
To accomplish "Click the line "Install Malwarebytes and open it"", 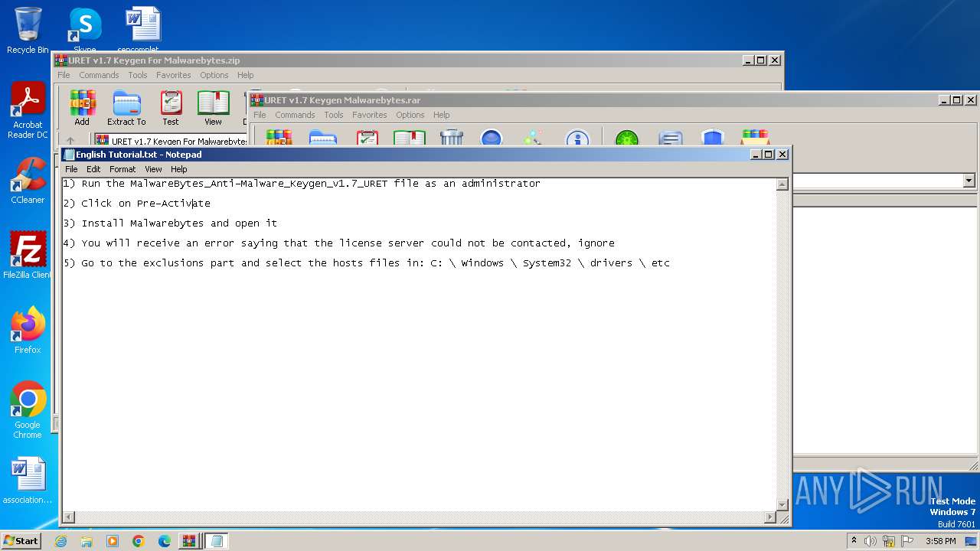I will coord(170,223).
